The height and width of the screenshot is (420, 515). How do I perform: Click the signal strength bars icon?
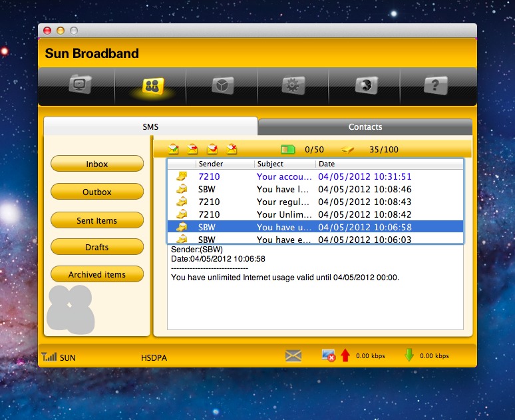pos(49,357)
